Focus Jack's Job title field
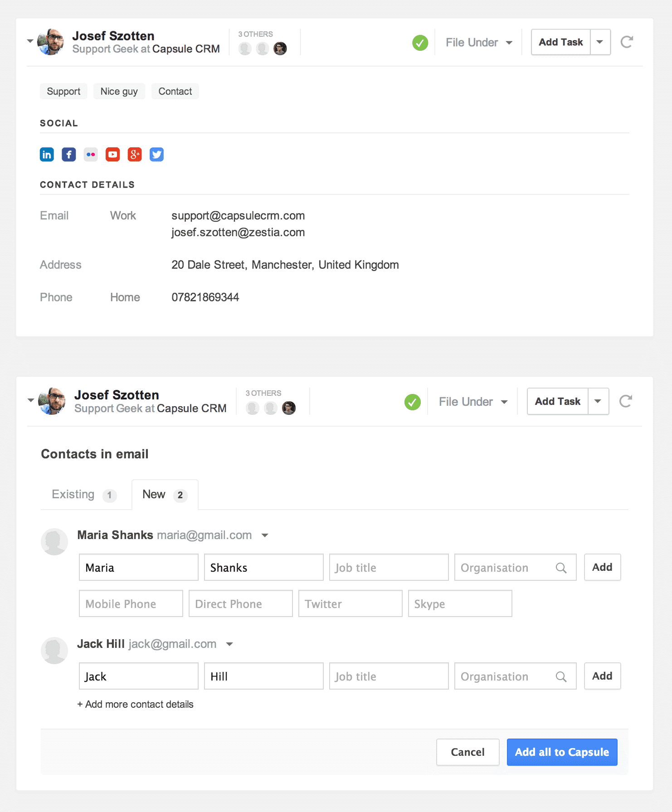 pyautogui.click(x=389, y=676)
